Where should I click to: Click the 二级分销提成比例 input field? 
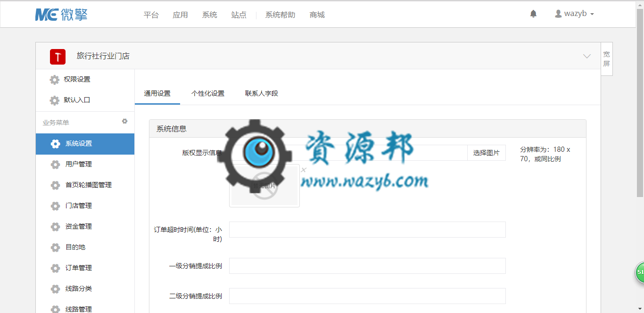click(x=367, y=296)
